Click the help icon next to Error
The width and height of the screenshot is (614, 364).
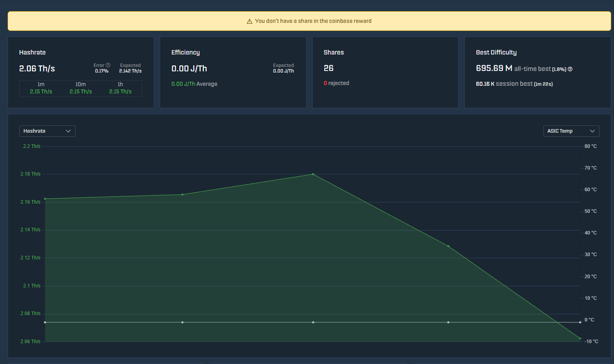[108, 65]
